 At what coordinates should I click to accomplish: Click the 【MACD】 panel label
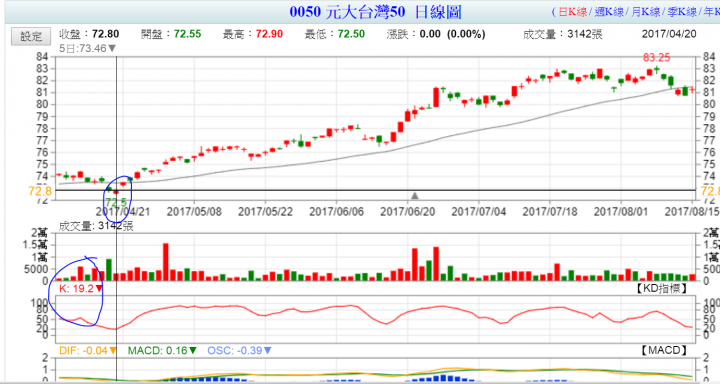click(664, 350)
